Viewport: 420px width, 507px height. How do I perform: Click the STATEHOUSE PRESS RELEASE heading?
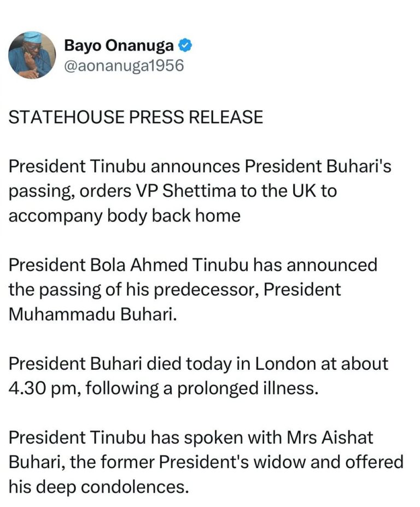click(x=136, y=117)
